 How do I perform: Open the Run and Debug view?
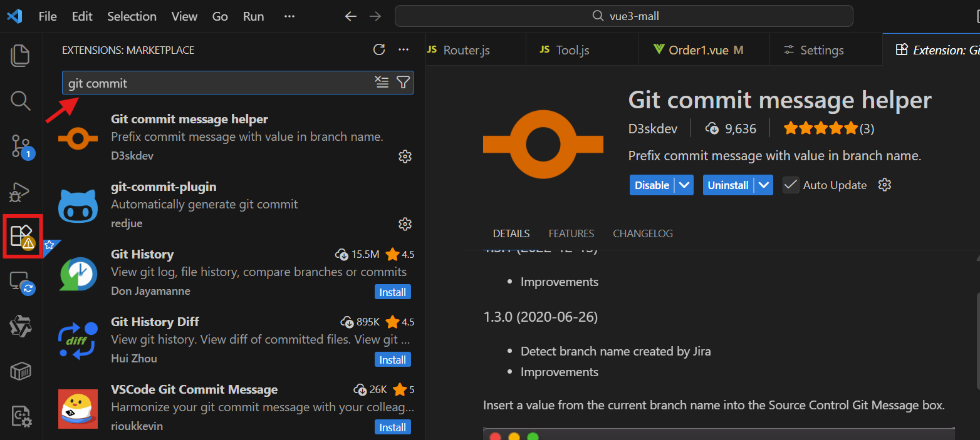[20, 191]
